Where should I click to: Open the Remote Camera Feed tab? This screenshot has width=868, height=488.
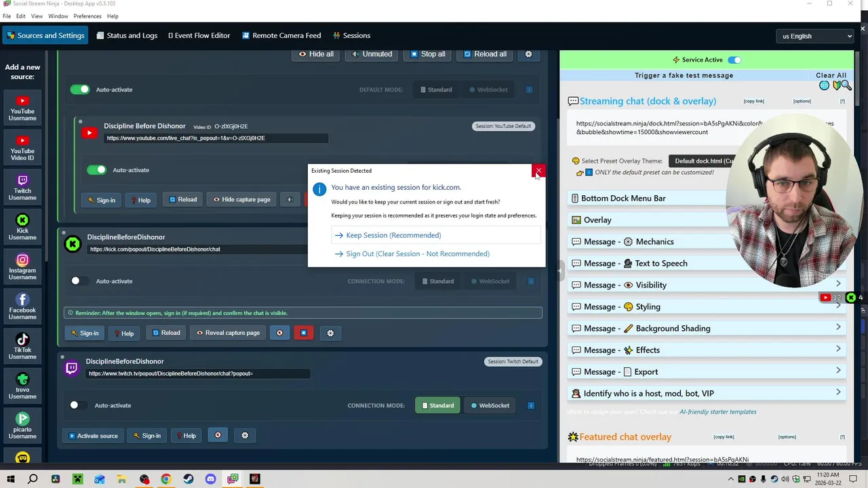click(x=281, y=35)
